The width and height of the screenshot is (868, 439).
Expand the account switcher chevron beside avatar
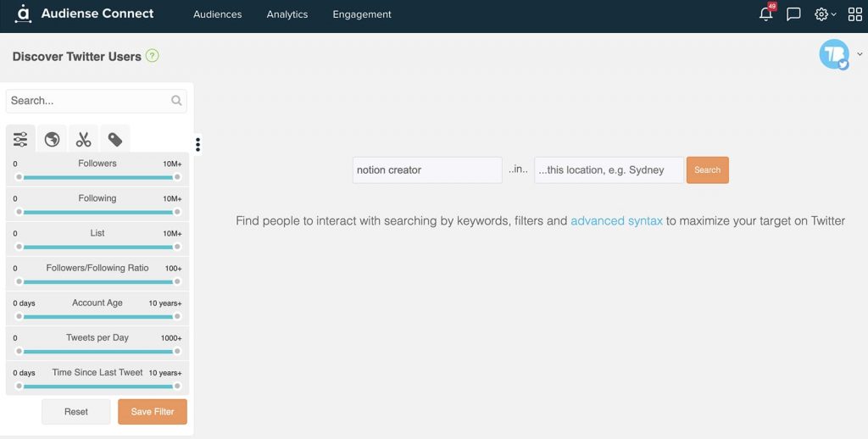(x=860, y=54)
